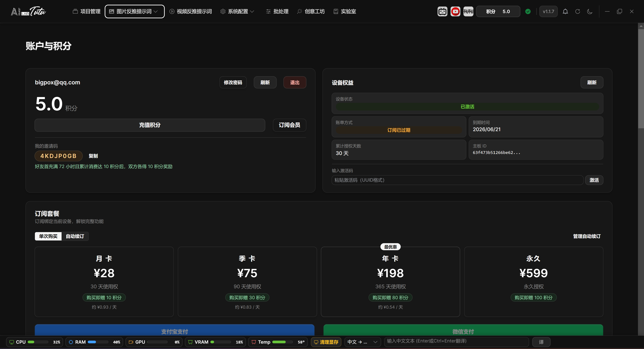This screenshot has height=349, width=644.
Task: Click the 积分 5.0 balance badge
Action: click(498, 12)
